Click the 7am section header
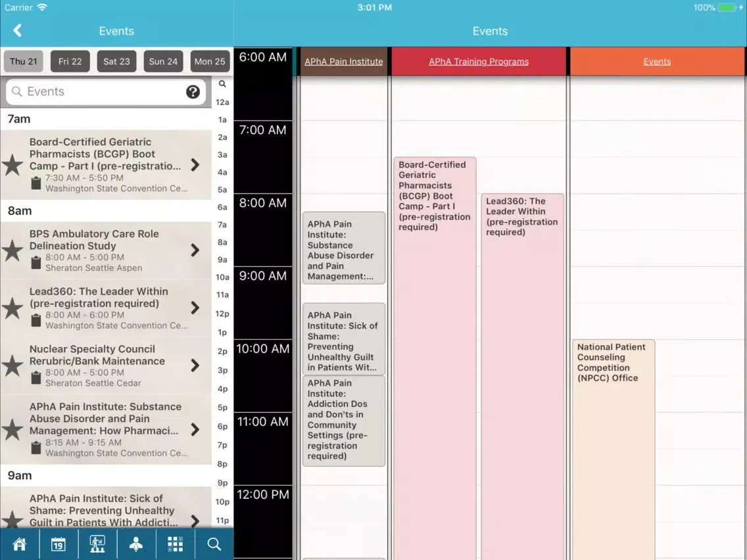Image resolution: width=747 pixels, height=560 pixels. tap(106, 119)
